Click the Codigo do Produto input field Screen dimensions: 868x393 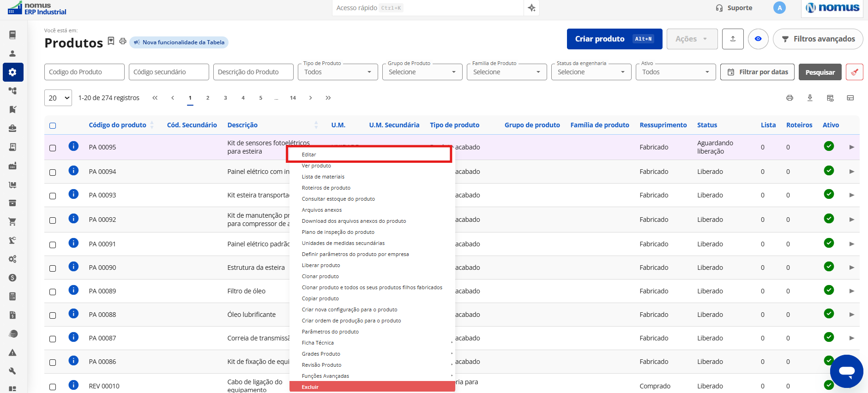coord(84,72)
